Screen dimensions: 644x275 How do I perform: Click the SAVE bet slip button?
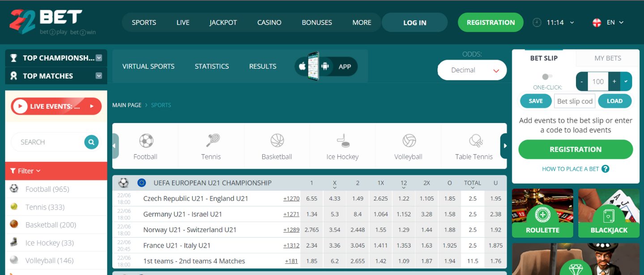pyautogui.click(x=536, y=101)
